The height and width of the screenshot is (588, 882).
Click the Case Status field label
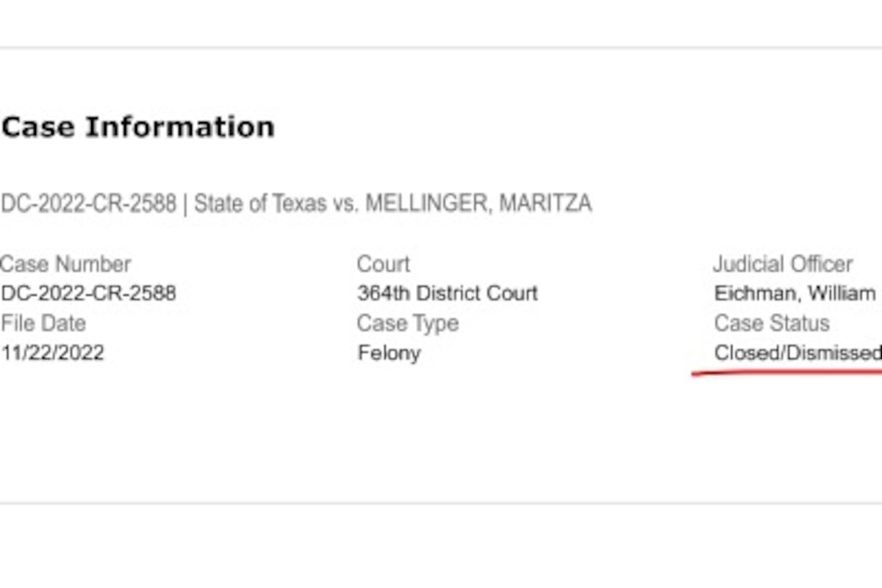[772, 323]
